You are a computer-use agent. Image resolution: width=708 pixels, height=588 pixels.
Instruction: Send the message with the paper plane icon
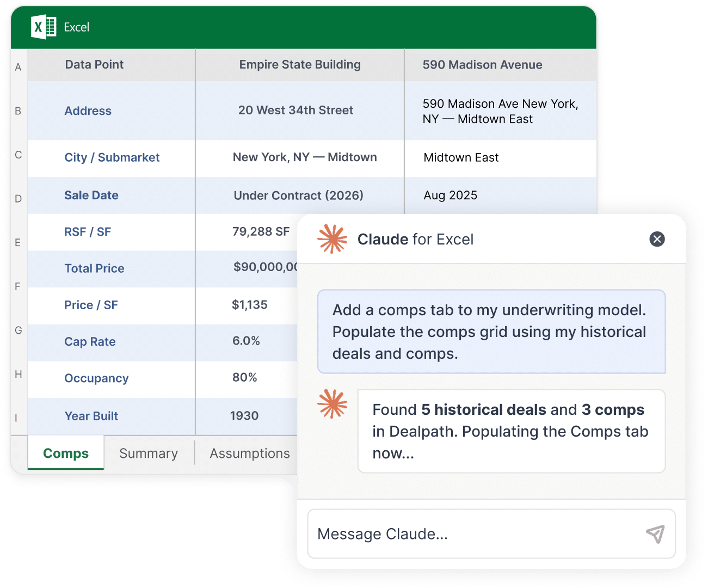[655, 534]
